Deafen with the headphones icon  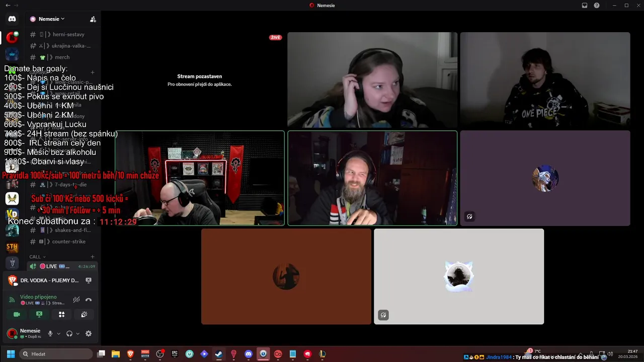pyautogui.click(x=69, y=333)
